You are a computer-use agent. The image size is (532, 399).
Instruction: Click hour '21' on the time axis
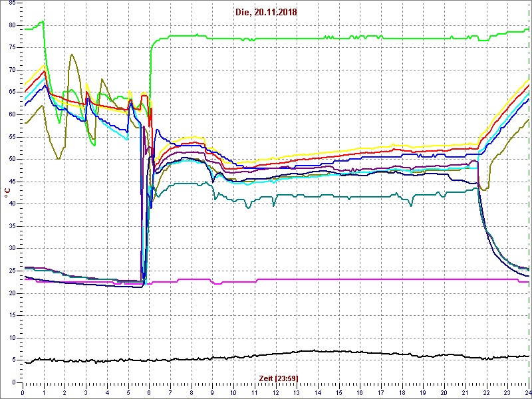pos(466,391)
